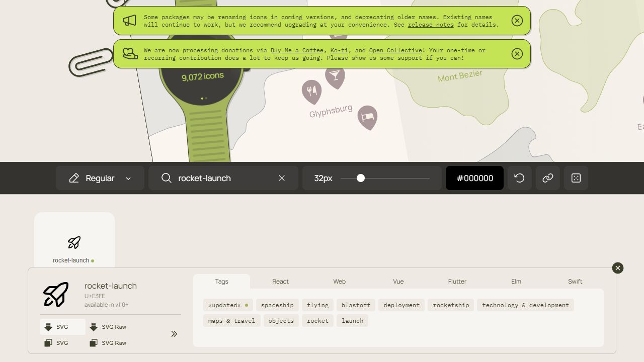644x362 pixels.
Task: Click the U+E3FE unicode value
Action: (95, 296)
